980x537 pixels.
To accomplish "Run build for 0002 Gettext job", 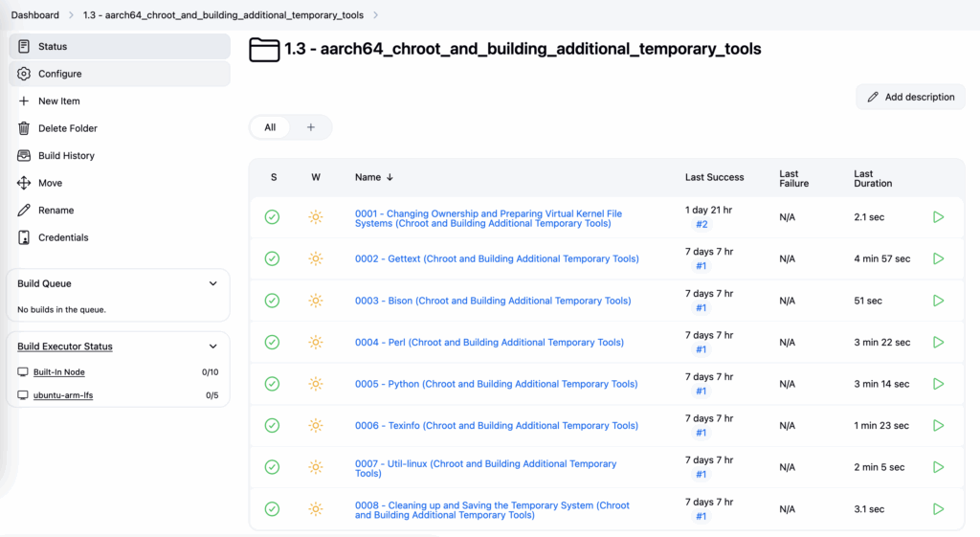I will tap(938, 258).
